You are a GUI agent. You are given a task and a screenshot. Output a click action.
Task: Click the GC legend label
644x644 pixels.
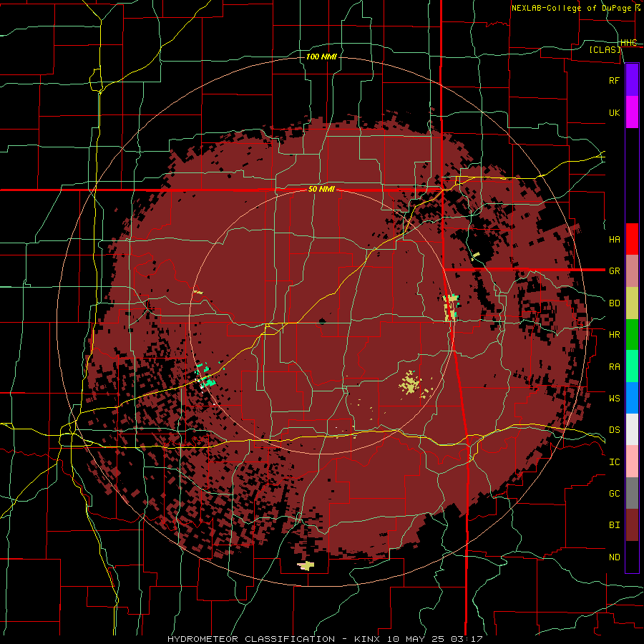[614, 494]
